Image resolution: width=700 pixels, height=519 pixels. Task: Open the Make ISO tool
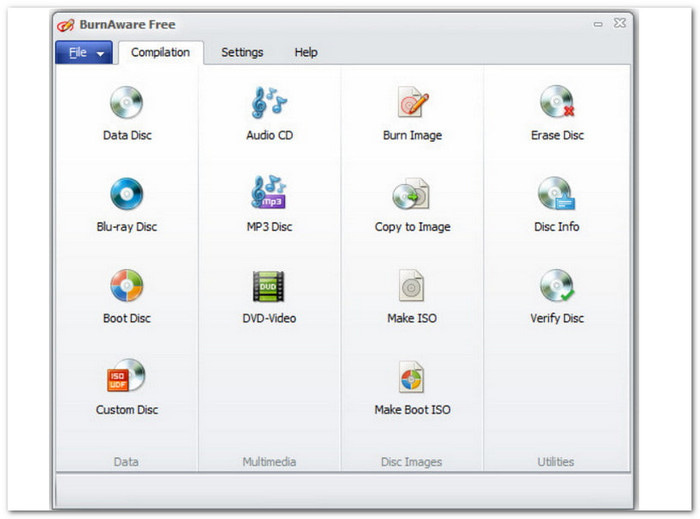pos(412,296)
